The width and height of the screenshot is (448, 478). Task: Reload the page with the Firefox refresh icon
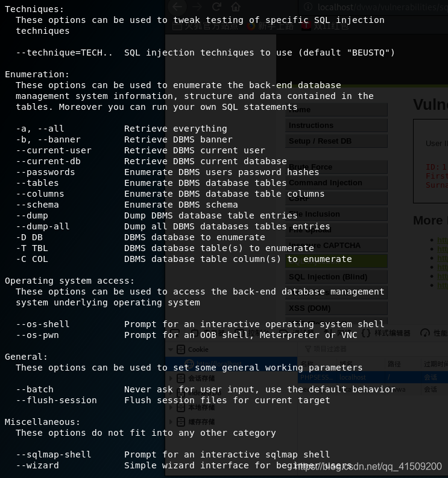point(216,7)
